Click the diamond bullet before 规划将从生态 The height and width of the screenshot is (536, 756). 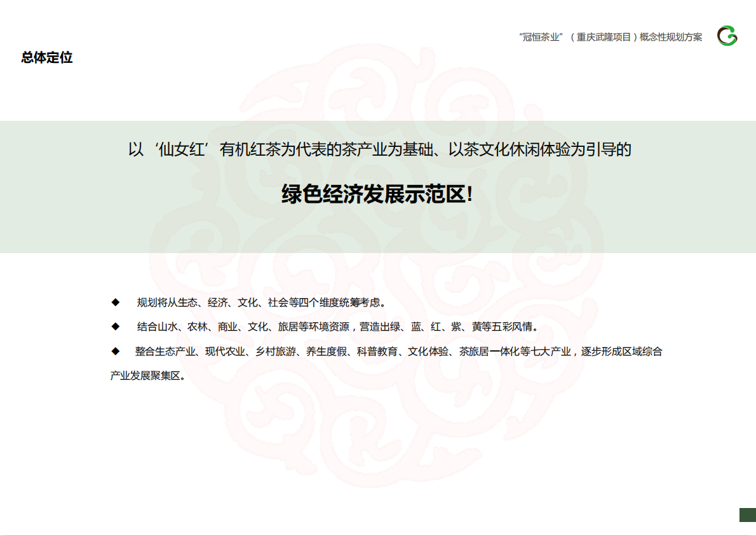pyautogui.click(x=116, y=301)
